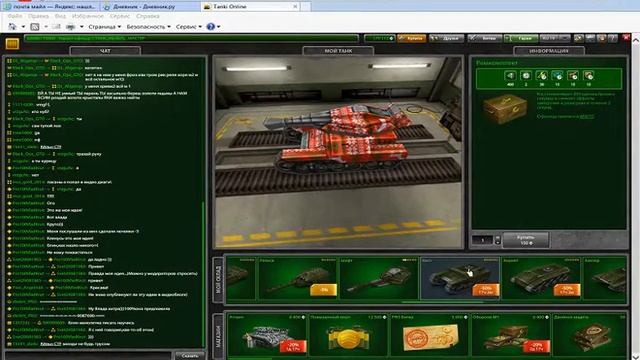Open the Файл menu
Screen dimensions: 640x360
[15, 16]
